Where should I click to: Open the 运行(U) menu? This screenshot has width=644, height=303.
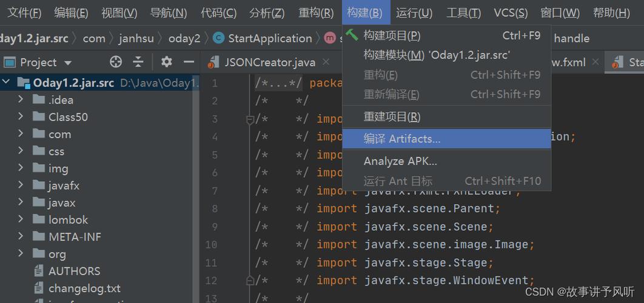pos(414,13)
